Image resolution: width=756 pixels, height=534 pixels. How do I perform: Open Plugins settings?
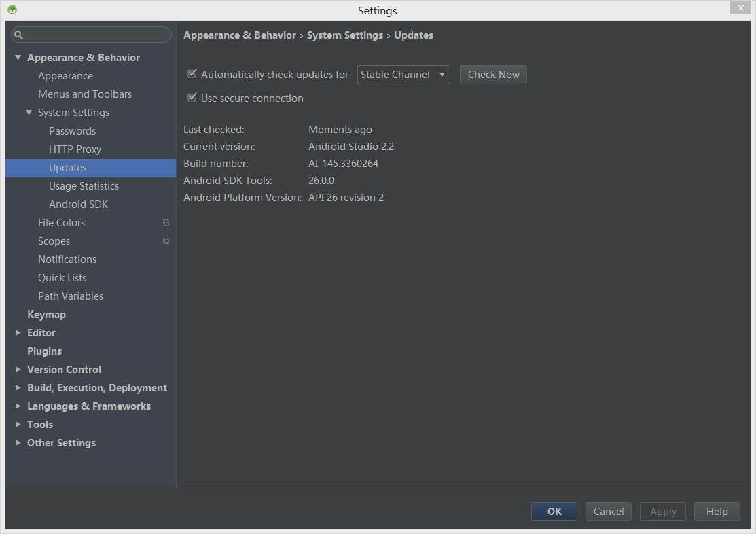[x=44, y=351]
